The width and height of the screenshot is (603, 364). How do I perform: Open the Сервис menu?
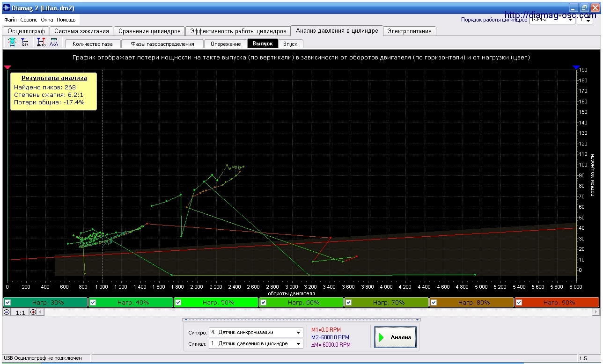[x=29, y=20]
